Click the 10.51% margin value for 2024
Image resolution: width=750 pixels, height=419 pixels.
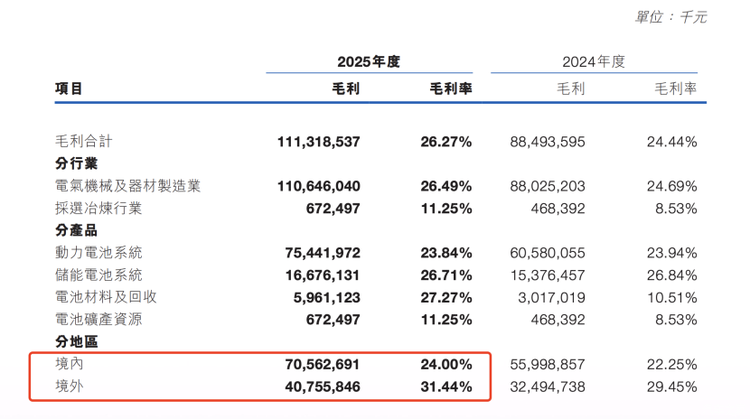pyautogui.click(x=672, y=297)
